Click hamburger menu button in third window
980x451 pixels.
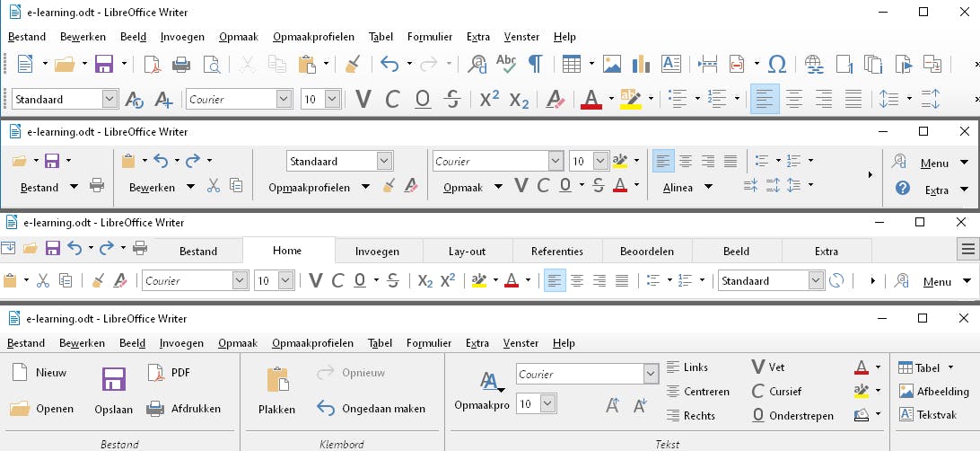(968, 250)
